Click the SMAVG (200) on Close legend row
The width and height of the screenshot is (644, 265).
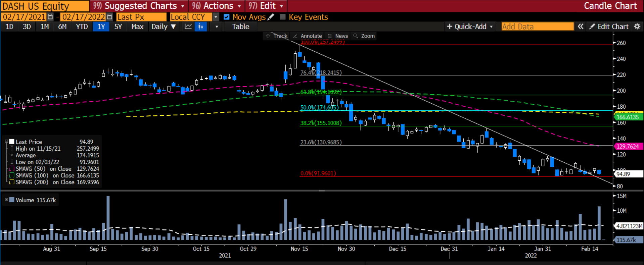(54, 182)
